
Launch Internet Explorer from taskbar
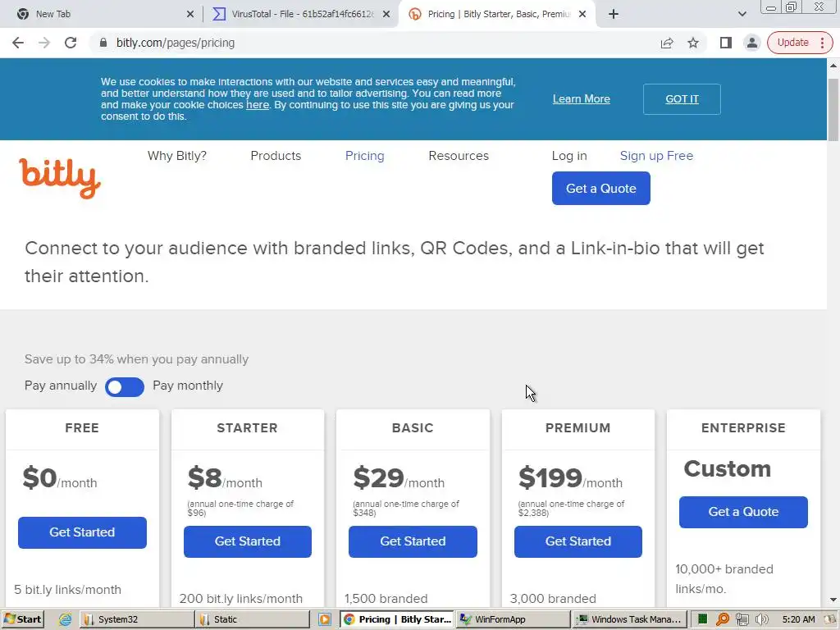coord(65,619)
